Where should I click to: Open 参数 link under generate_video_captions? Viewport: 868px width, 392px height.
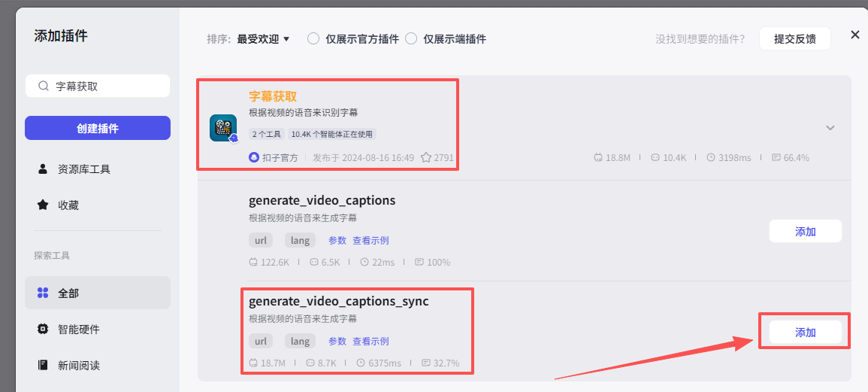tap(337, 241)
